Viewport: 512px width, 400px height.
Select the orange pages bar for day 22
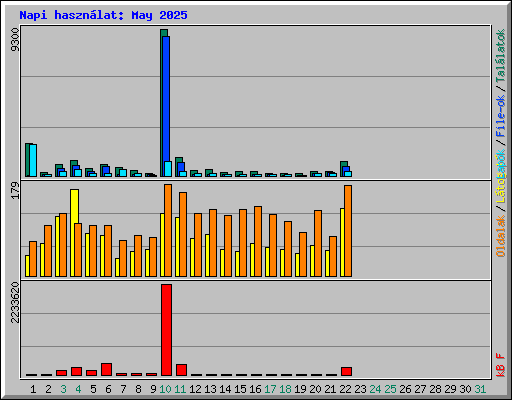pos(348,231)
